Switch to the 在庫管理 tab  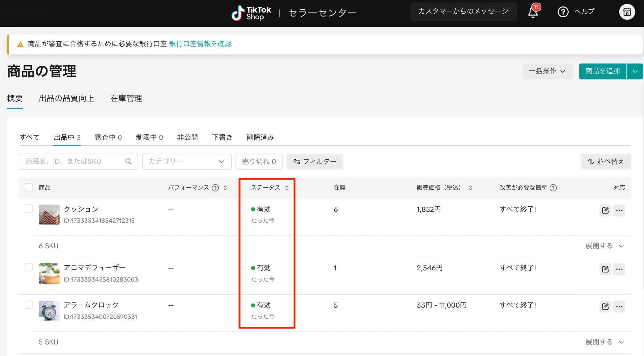(x=126, y=98)
